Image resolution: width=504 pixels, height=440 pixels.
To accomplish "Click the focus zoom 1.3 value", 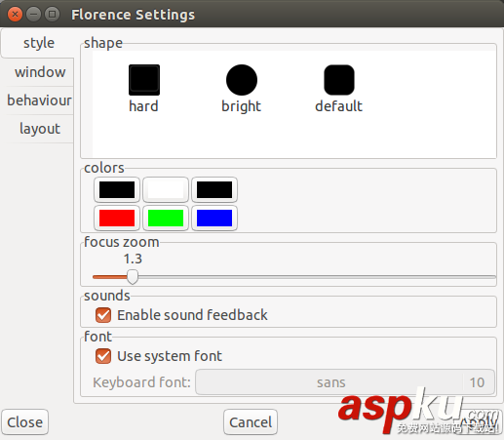I will (133, 259).
